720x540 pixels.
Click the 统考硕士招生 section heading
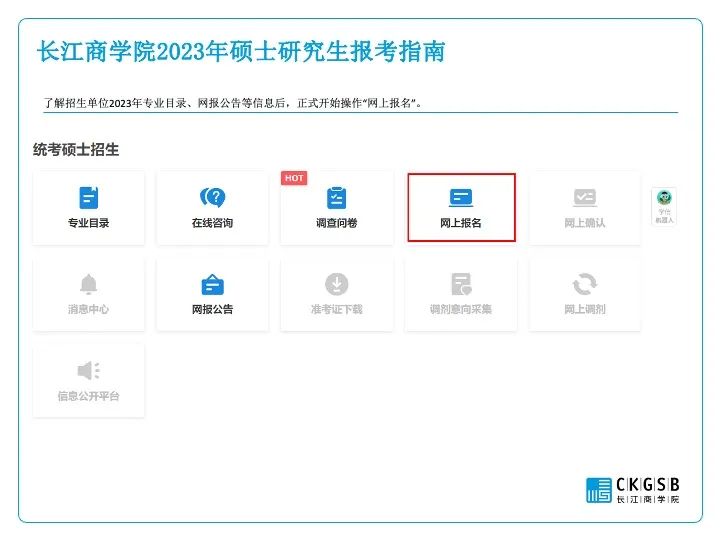tap(76, 150)
